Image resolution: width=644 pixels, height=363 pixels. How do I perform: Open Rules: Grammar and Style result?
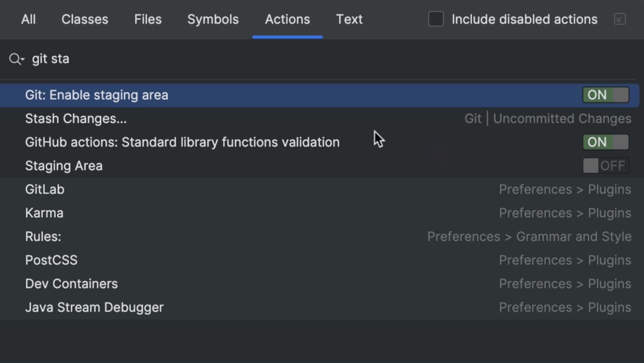coord(43,237)
